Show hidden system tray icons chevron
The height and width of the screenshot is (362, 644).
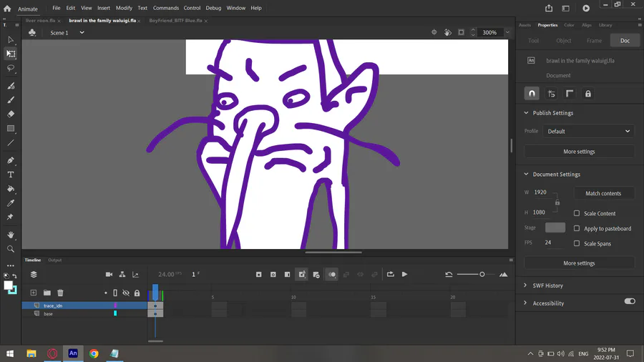click(530, 353)
